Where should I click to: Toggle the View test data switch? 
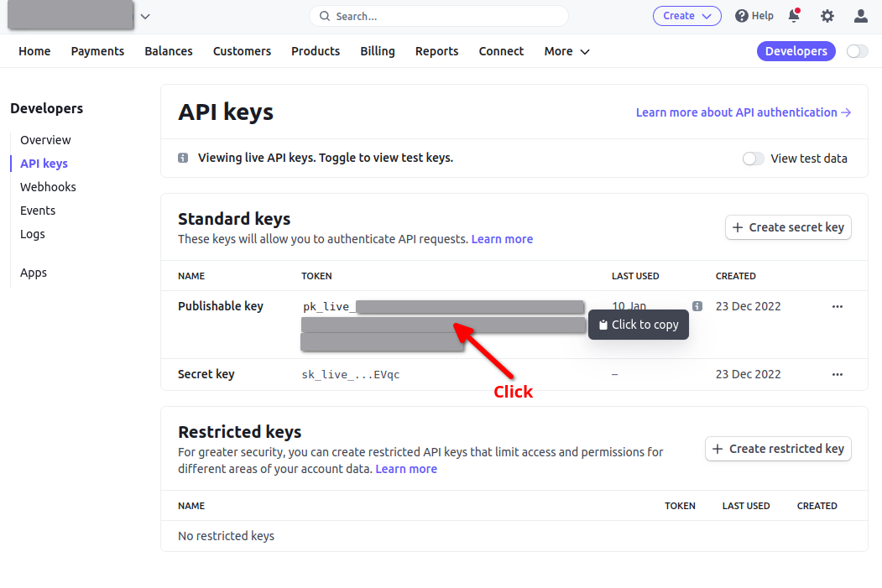point(754,159)
